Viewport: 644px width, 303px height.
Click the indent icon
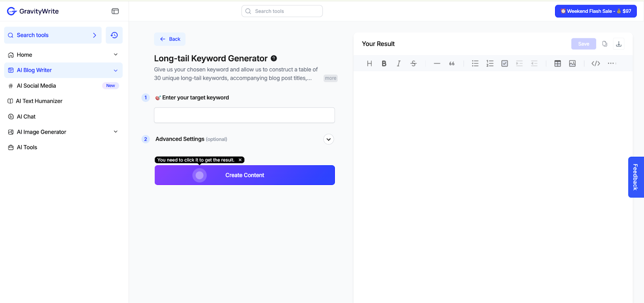[519, 63]
